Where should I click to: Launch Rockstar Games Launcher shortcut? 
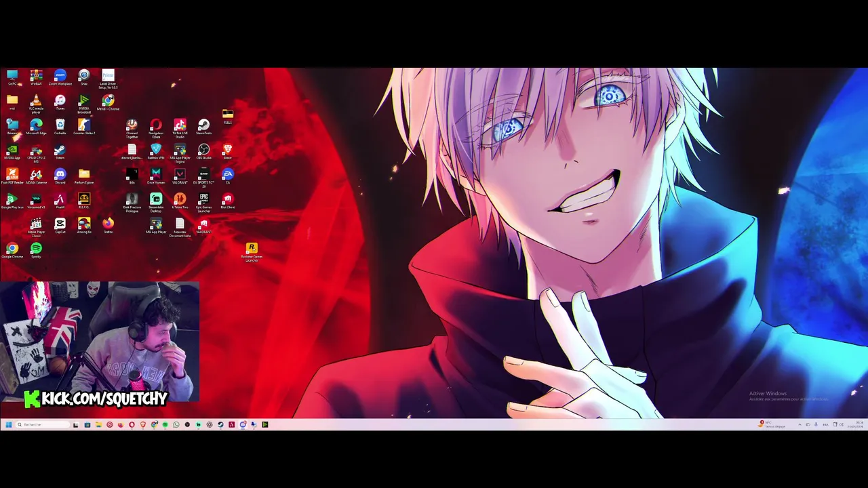[x=252, y=252]
